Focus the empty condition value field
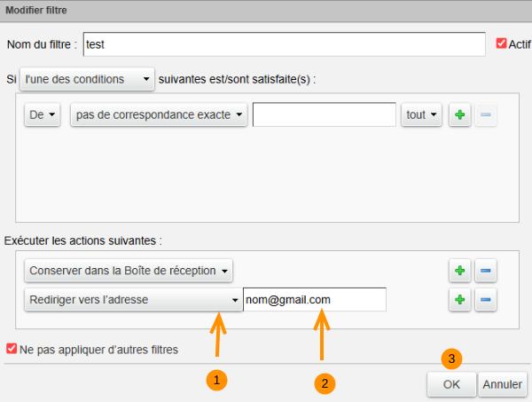The width and height of the screenshot is (532, 402). pyautogui.click(x=324, y=115)
